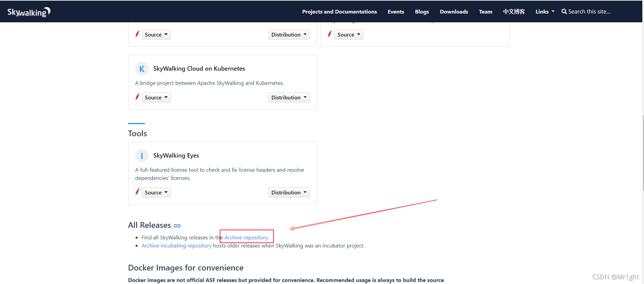Screen dimensions: 644x284
Task: Open the 中文博客 page
Action: [514, 11]
